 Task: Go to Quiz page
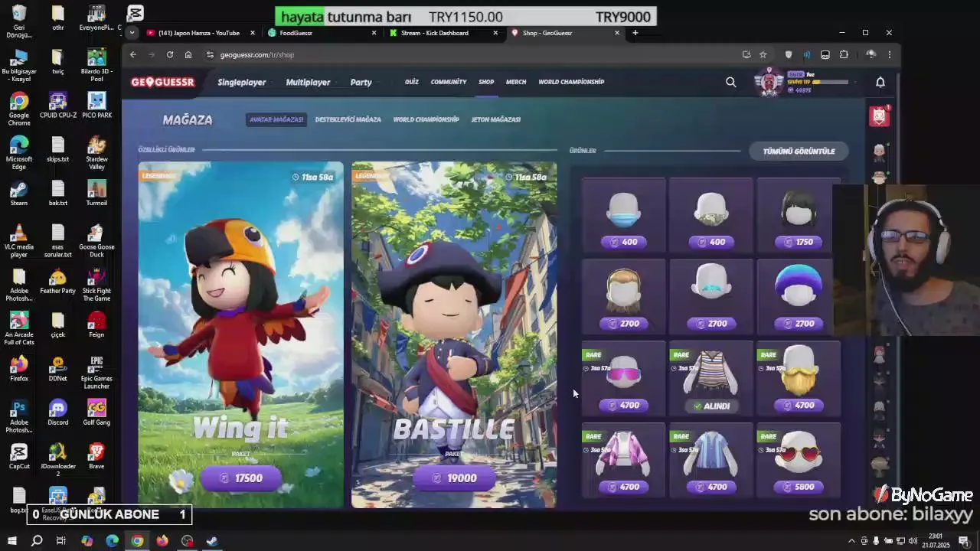coord(412,82)
